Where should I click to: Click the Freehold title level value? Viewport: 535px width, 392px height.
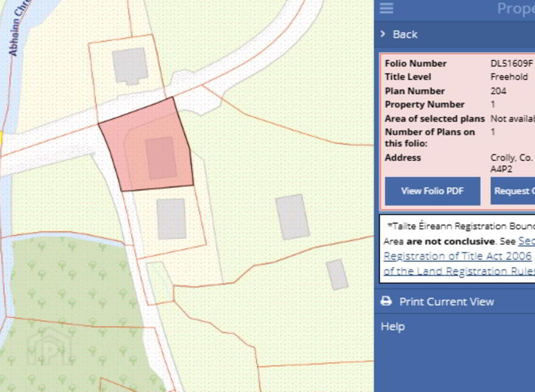pyautogui.click(x=509, y=77)
